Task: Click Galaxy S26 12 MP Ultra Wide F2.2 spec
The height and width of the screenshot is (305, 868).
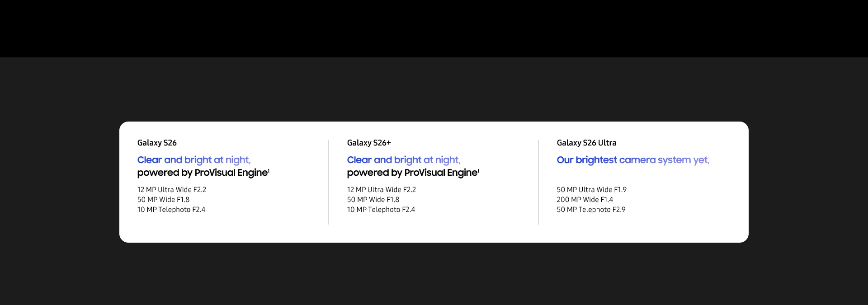Action: (172, 190)
